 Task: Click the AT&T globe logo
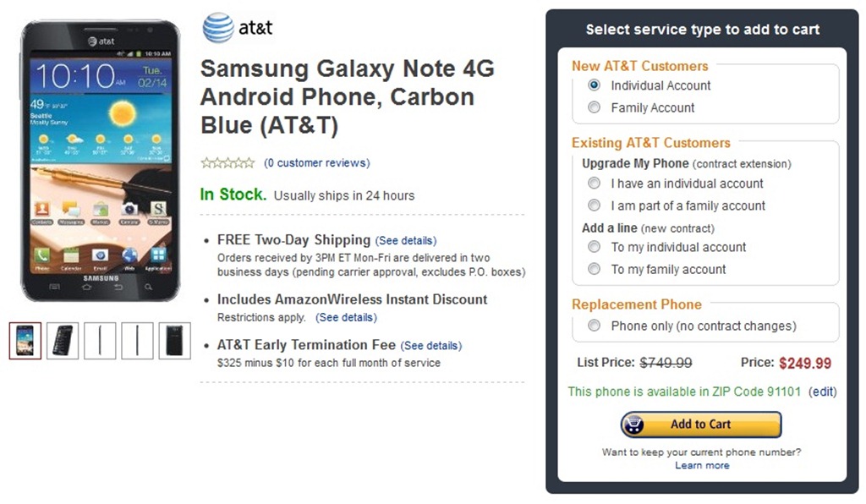(218, 28)
